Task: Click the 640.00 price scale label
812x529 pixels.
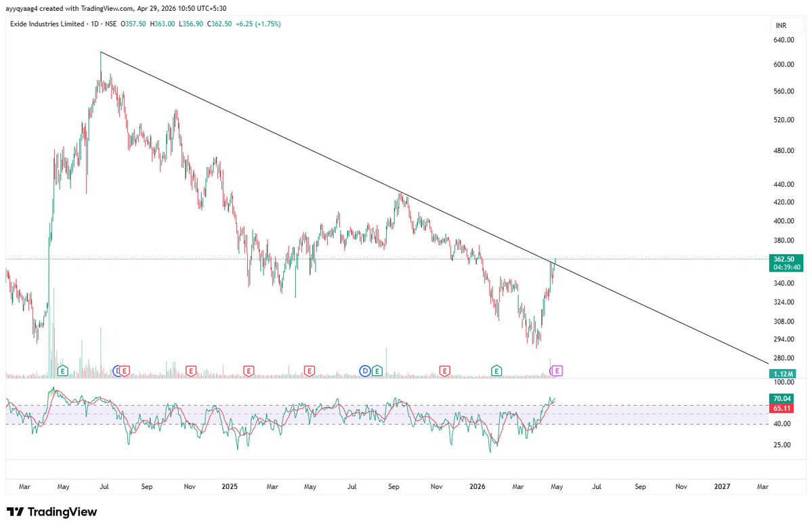Action: tap(784, 40)
